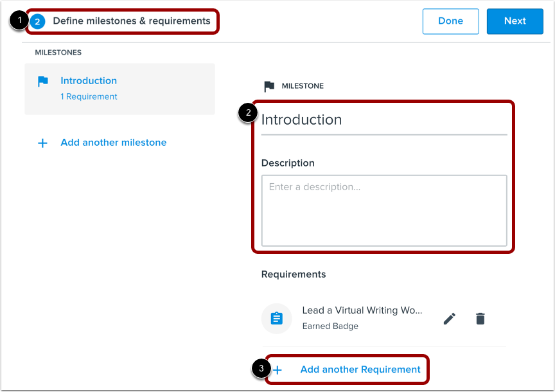Edit the Lead a Virtual Writing workshop requirement
The image size is (555, 392).
(449, 318)
